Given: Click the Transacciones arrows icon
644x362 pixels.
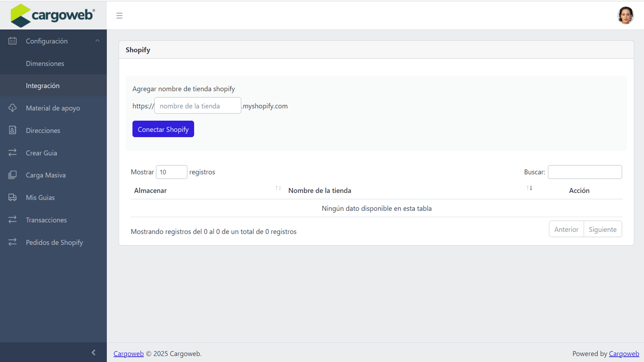Looking at the screenshot, I should tap(12, 220).
